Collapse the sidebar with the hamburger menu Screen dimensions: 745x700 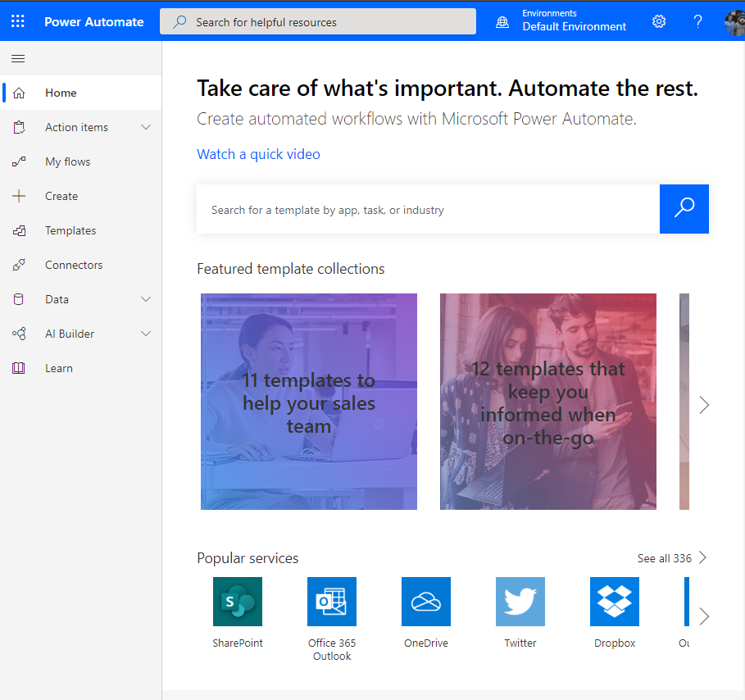tap(18, 58)
